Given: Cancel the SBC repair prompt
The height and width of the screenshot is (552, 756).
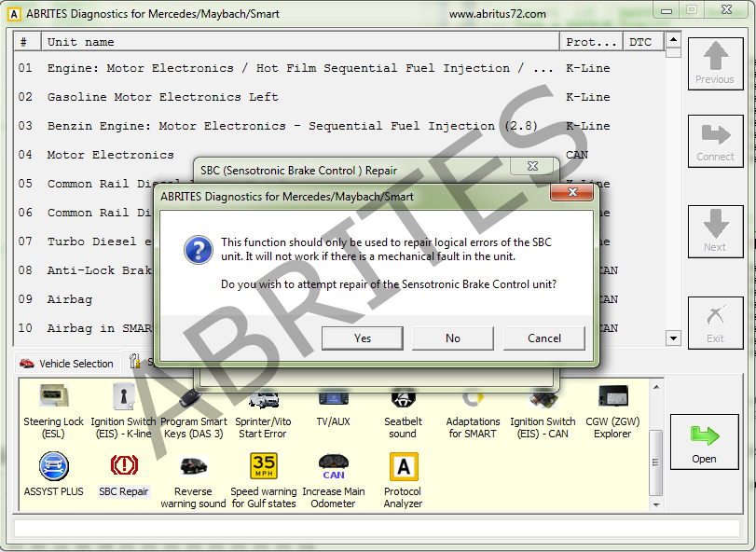Looking at the screenshot, I should (543, 338).
